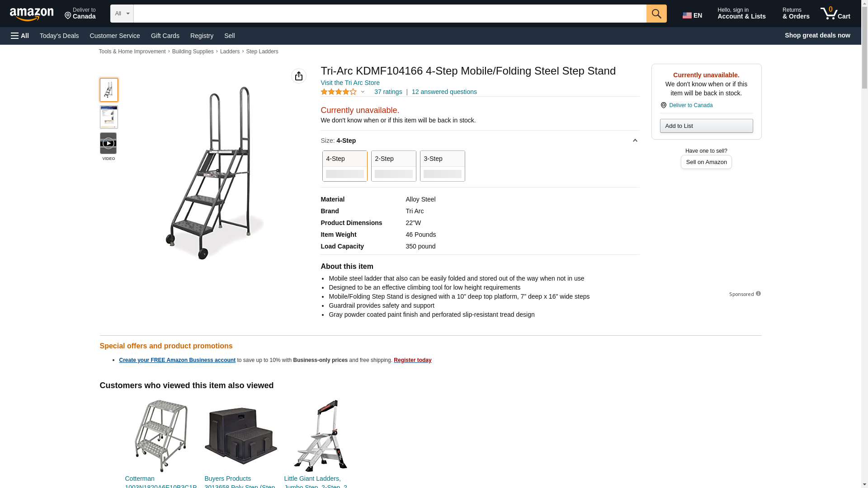This screenshot has height=488, width=868.
Task: Select the 3-Step size option
Action: (442, 166)
